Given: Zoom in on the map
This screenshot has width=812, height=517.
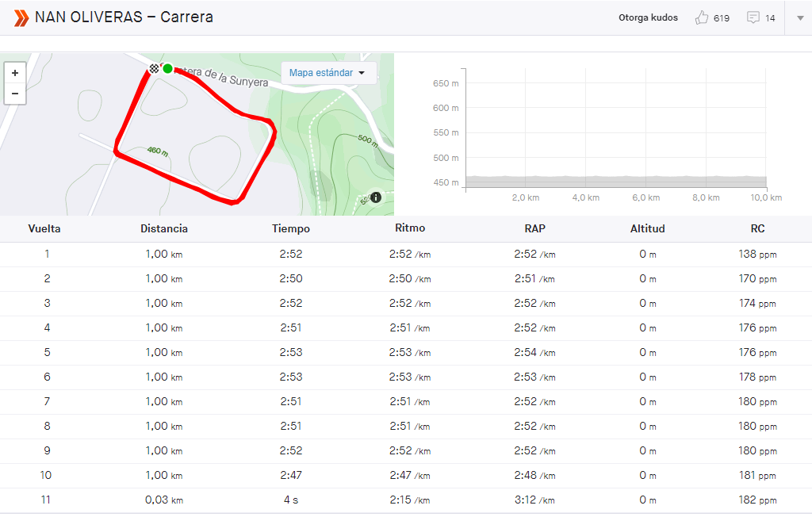Looking at the screenshot, I should (15, 73).
